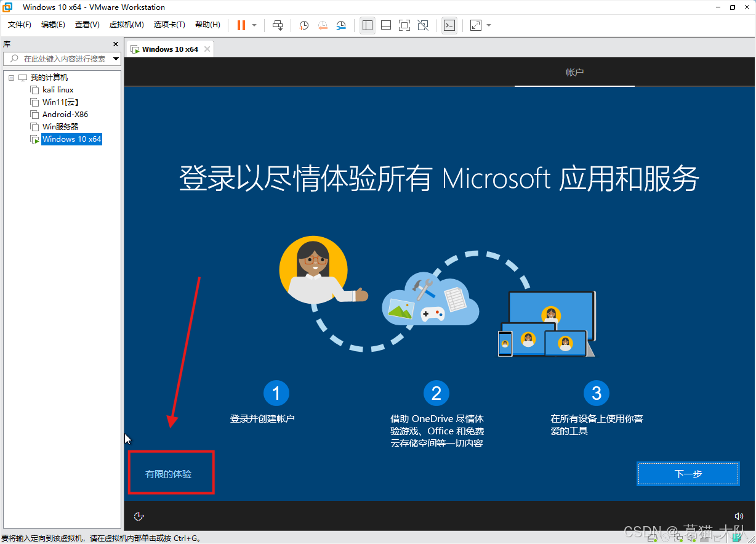Open the snapshot manager icon
The width and height of the screenshot is (756, 544).
341,25
